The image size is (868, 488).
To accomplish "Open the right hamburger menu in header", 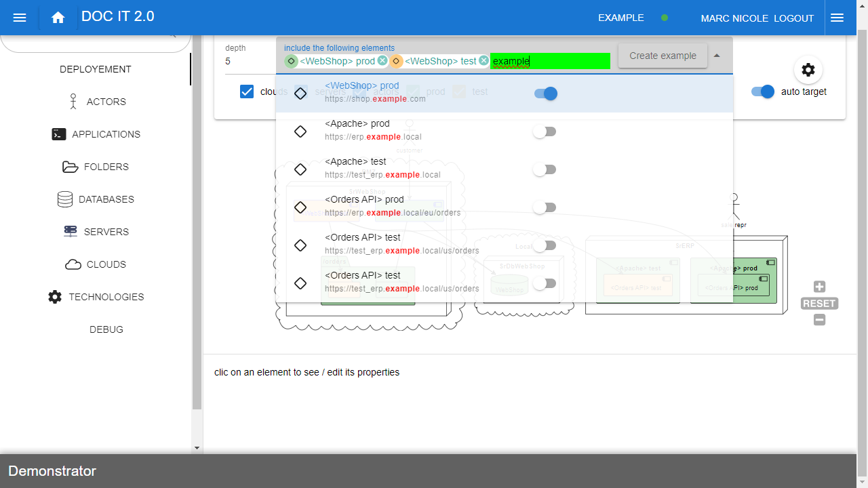I will point(837,18).
